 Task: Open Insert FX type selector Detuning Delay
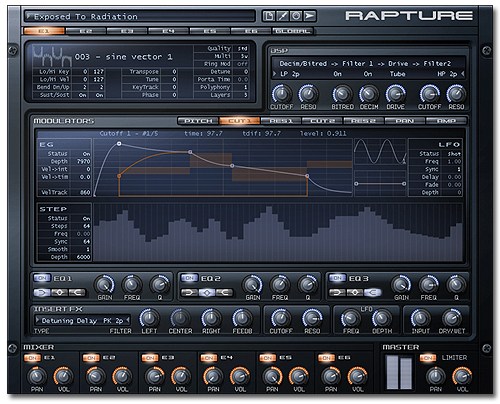[x=69, y=321]
